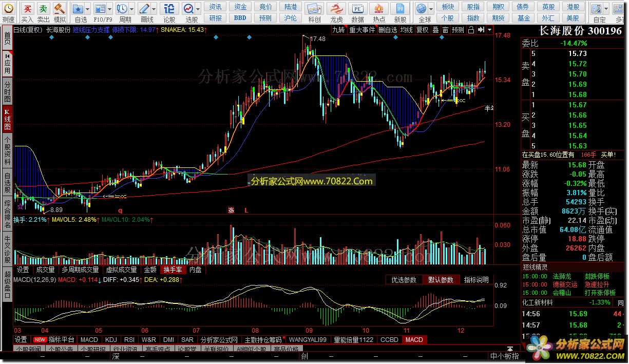Click 删自选 remove from watchlist

point(388,30)
